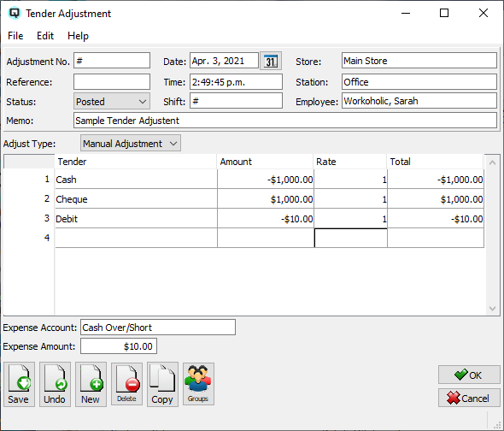The image size is (504, 431).
Task: Select the Cheque tender cell
Action: [137, 199]
